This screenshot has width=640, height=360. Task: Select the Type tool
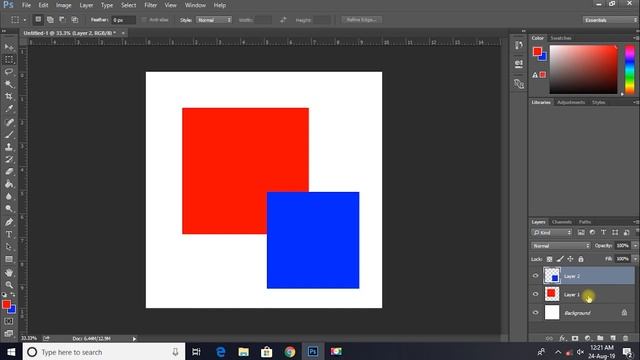[x=9, y=234]
